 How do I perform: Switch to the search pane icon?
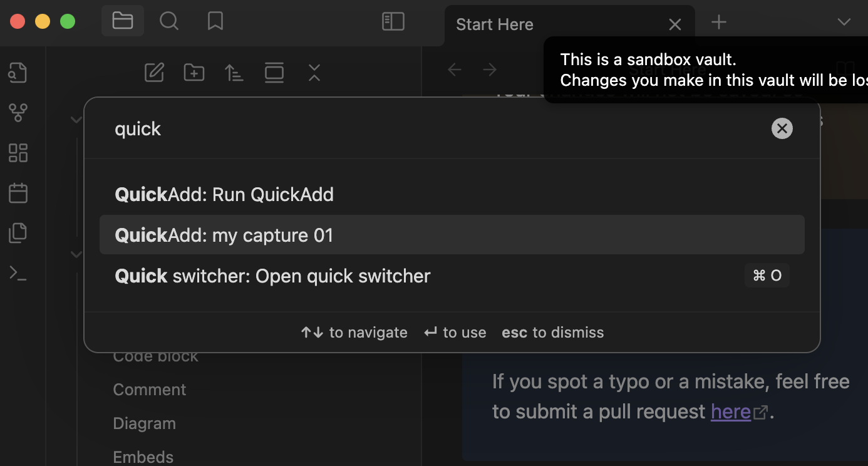[x=168, y=21]
